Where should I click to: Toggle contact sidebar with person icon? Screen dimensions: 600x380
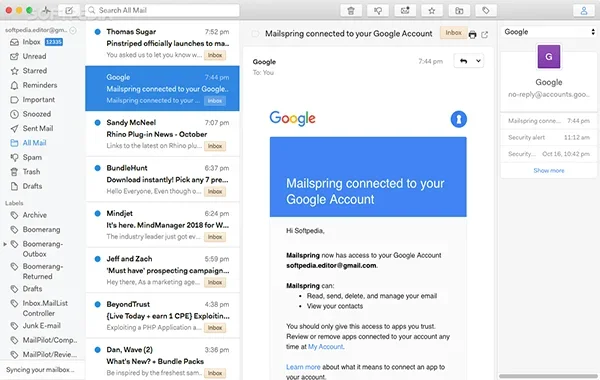coord(584,11)
